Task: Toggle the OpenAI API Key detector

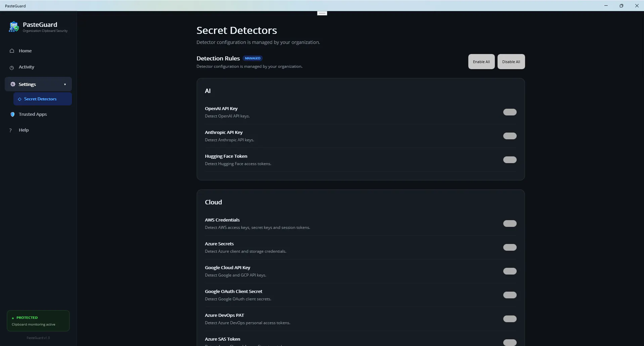Action: point(510,112)
